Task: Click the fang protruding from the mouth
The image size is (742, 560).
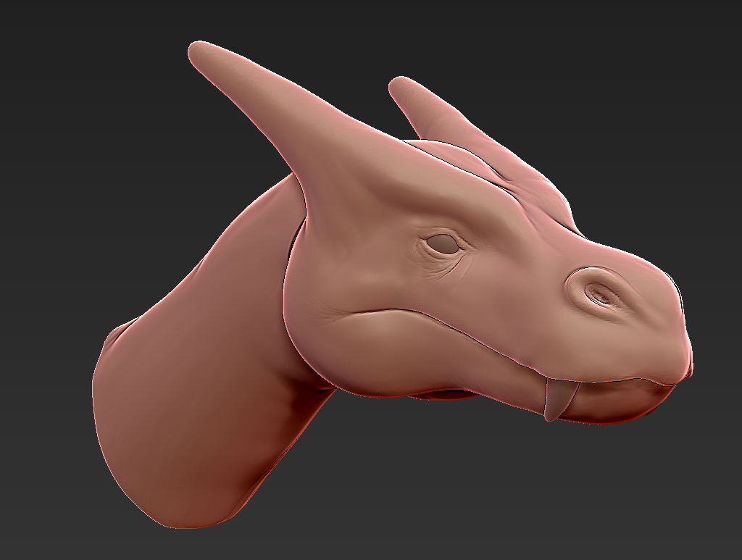Action: pyautogui.click(x=559, y=401)
